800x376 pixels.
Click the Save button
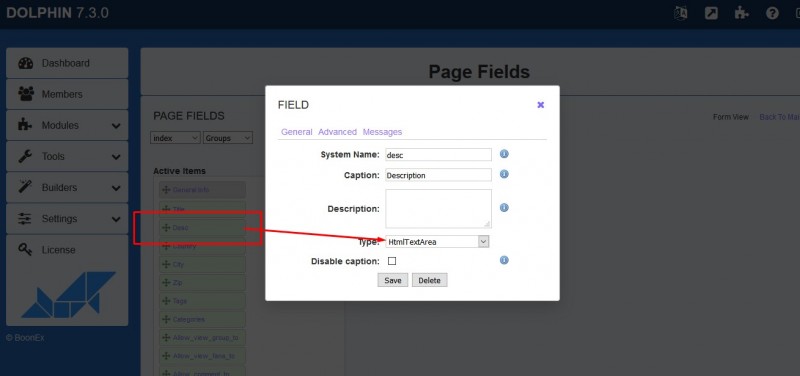(x=393, y=280)
